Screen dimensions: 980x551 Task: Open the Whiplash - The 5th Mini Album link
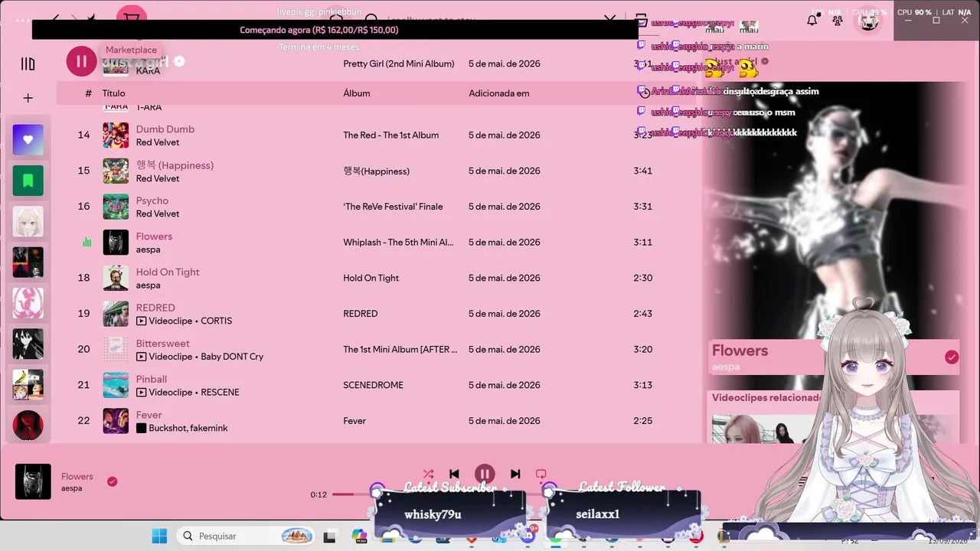pyautogui.click(x=398, y=243)
